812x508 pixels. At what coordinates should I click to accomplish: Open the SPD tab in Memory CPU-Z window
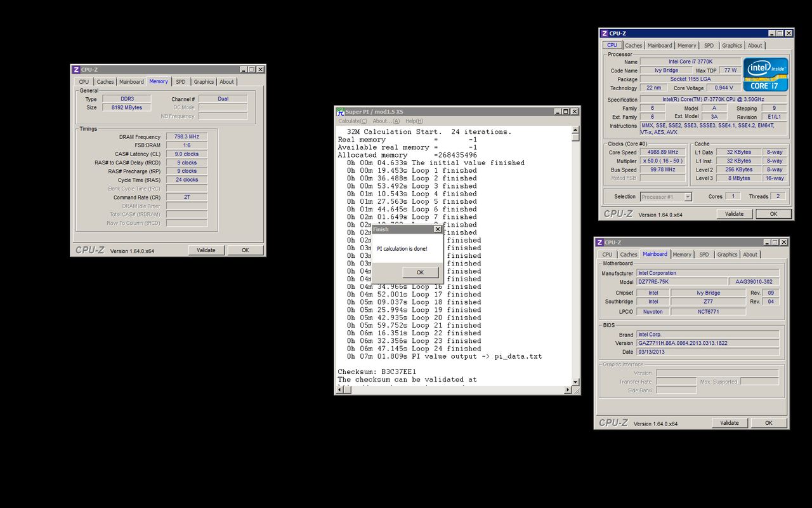[181, 81]
